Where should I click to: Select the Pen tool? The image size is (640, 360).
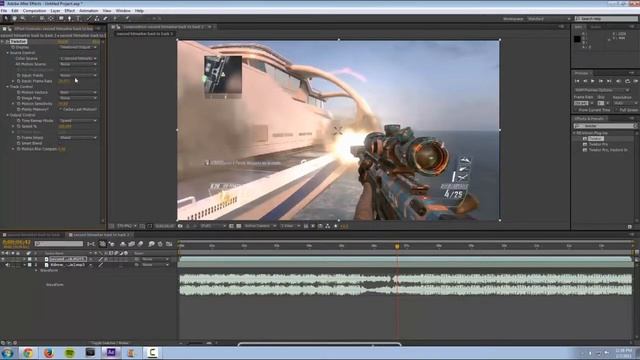pos(69,18)
